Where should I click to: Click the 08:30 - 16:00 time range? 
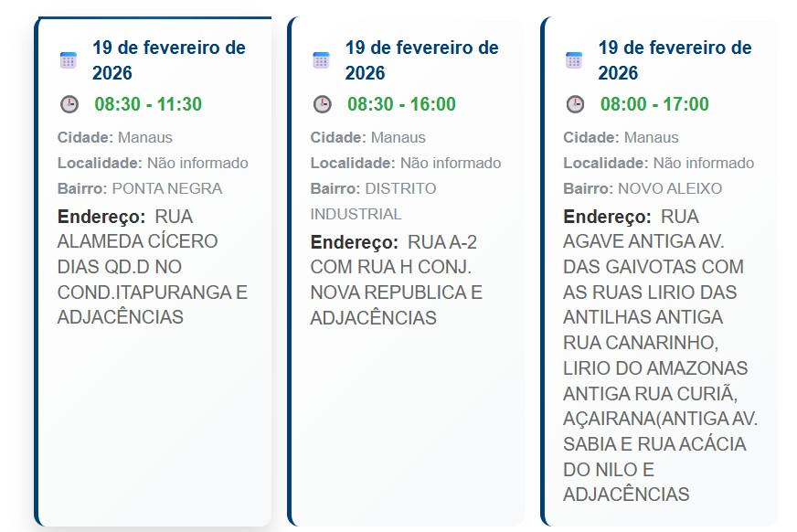(401, 104)
